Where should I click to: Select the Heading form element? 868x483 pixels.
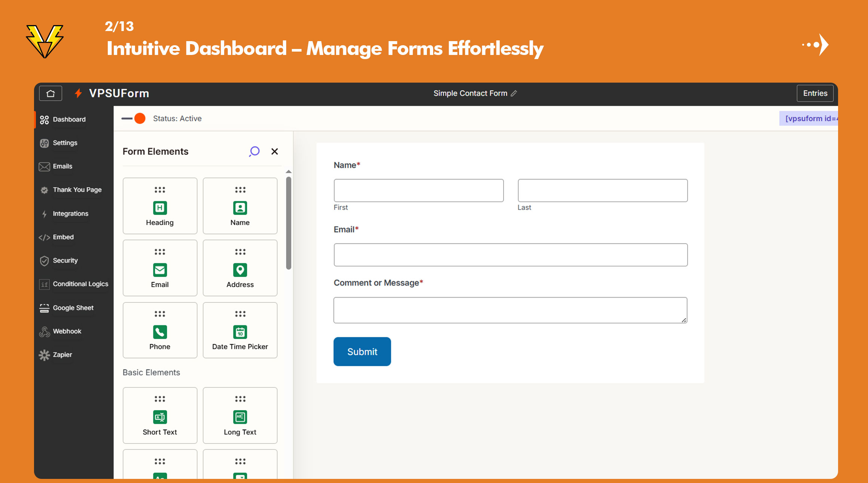[x=160, y=206]
